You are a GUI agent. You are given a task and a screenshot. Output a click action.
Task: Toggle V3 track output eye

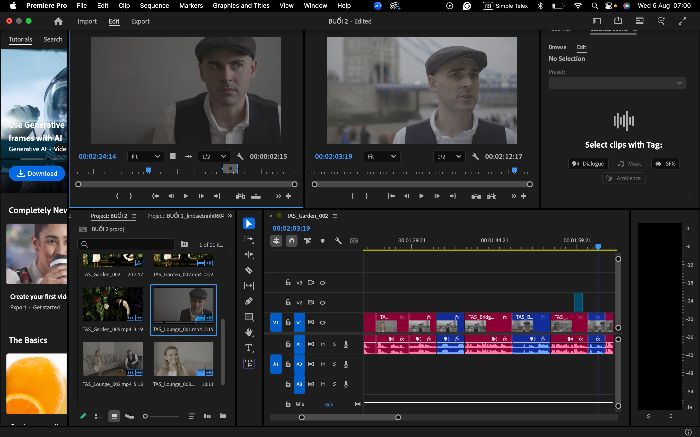tap(322, 283)
